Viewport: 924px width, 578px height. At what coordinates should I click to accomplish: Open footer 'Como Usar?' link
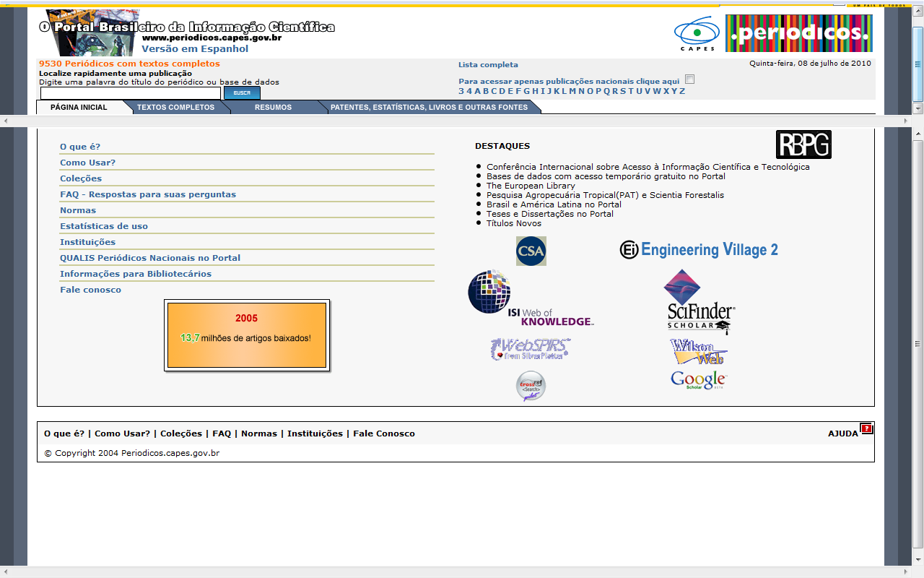click(122, 433)
